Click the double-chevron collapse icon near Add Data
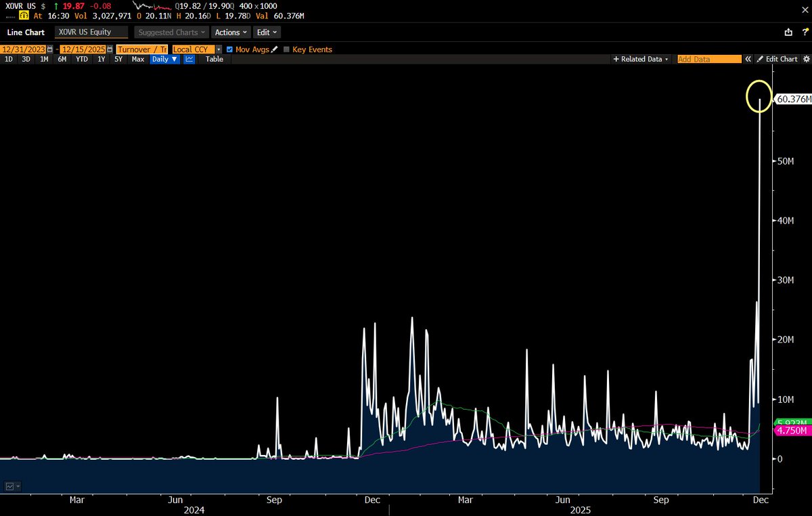 pyautogui.click(x=748, y=59)
